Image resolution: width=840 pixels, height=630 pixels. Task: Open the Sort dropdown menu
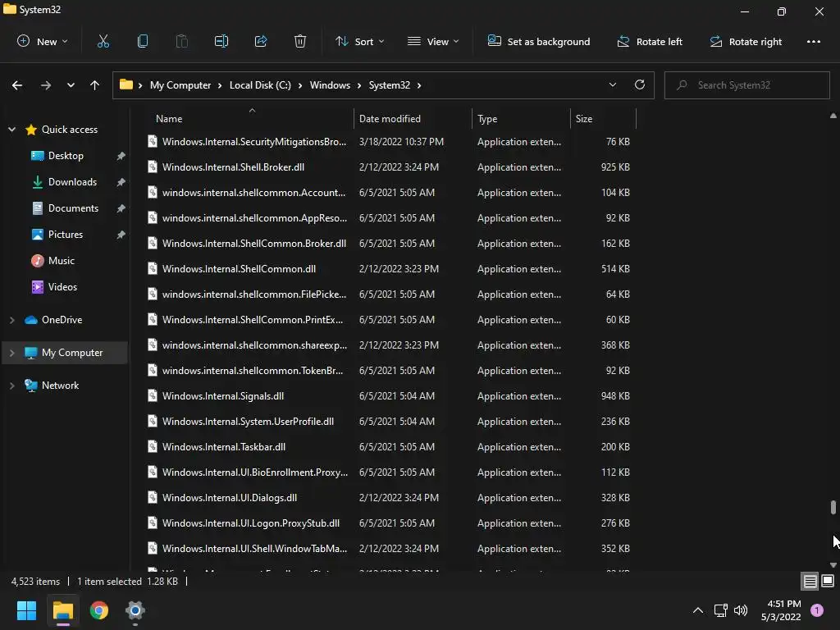(x=360, y=41)
